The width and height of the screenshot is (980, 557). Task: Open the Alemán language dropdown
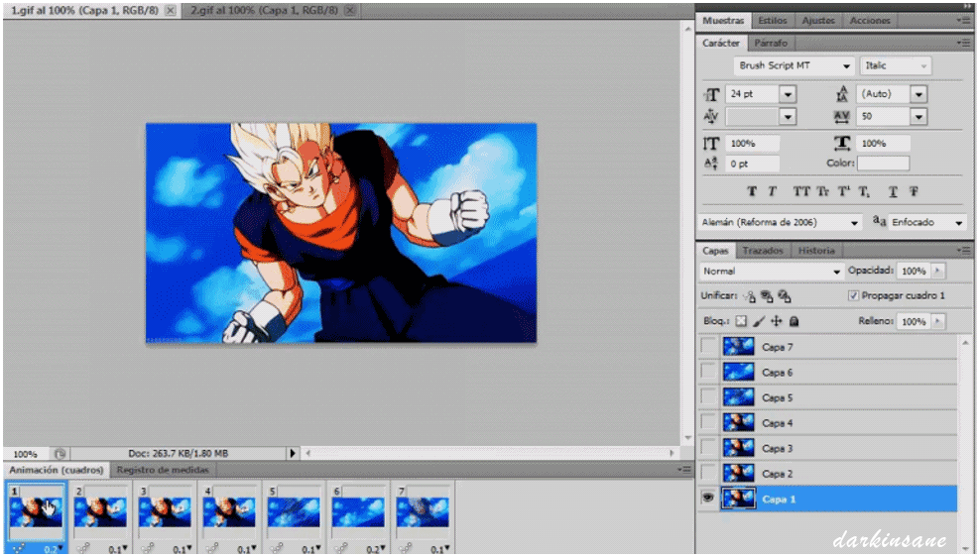[854, 223]
